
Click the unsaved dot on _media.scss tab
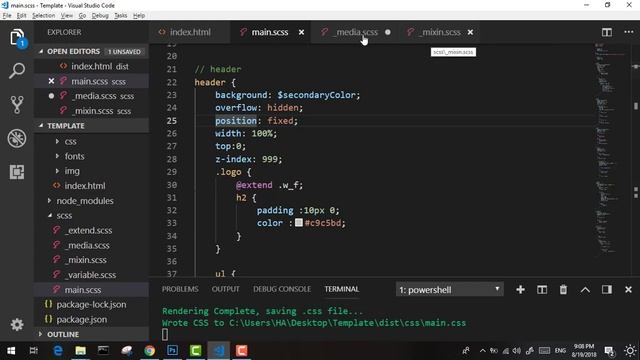(387, 32)
